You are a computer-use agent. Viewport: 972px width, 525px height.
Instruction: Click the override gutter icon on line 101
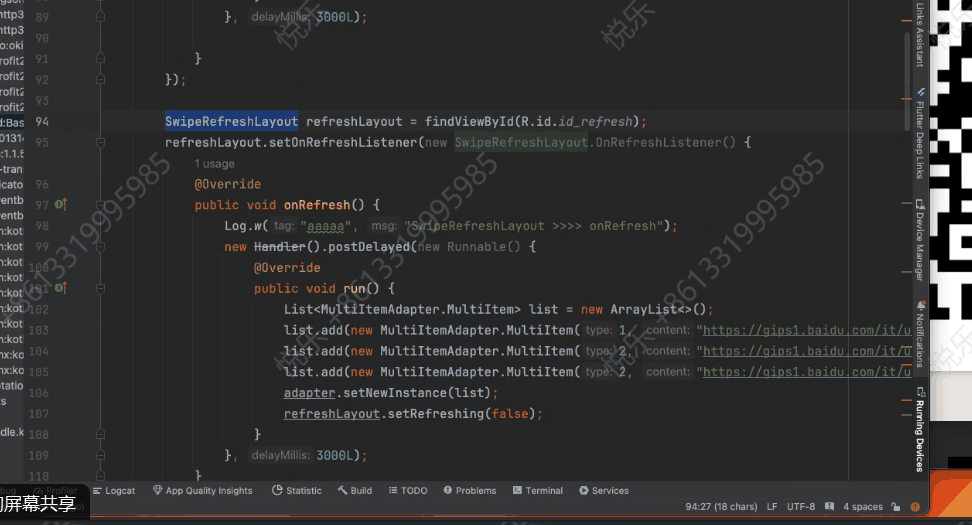pyautogui.click(x=61, y=288)
